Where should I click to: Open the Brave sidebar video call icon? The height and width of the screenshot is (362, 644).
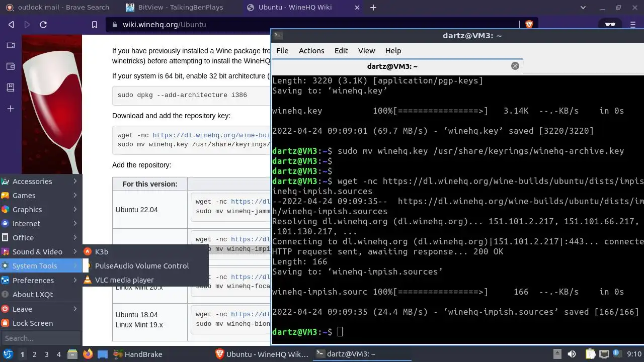[11, 45]
